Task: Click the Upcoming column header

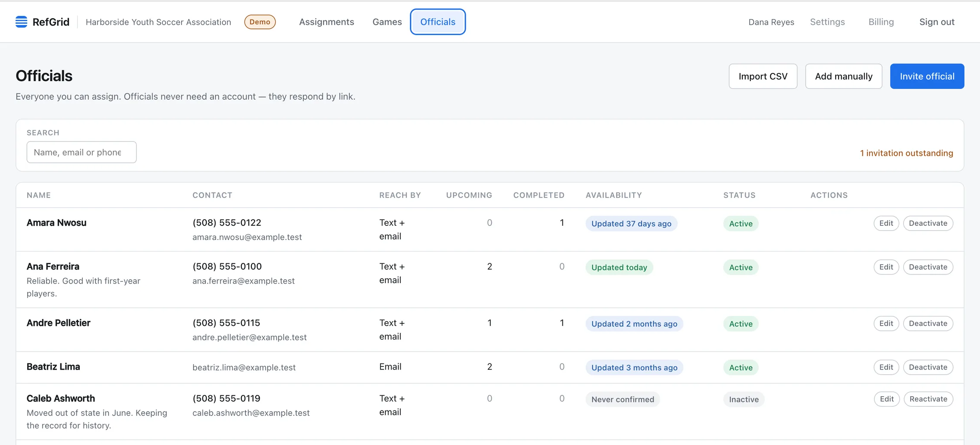Action: pos(469,195)
